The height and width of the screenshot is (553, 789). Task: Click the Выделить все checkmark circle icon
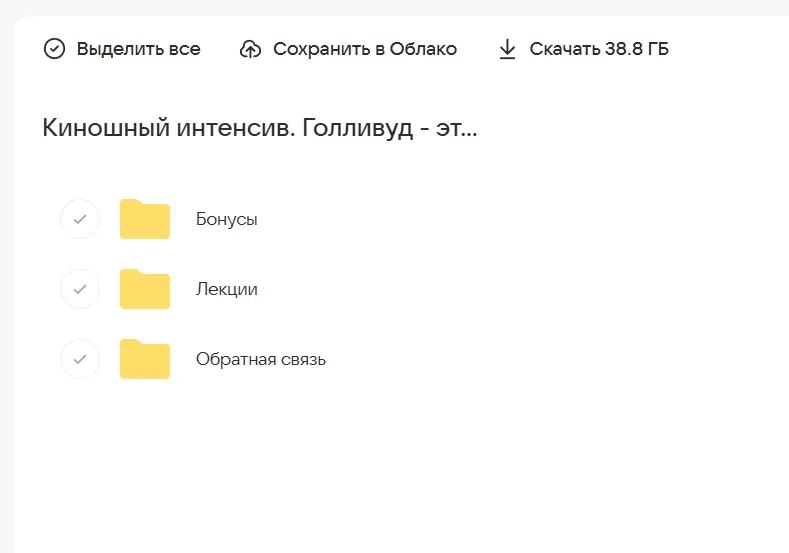click(55, 49)
